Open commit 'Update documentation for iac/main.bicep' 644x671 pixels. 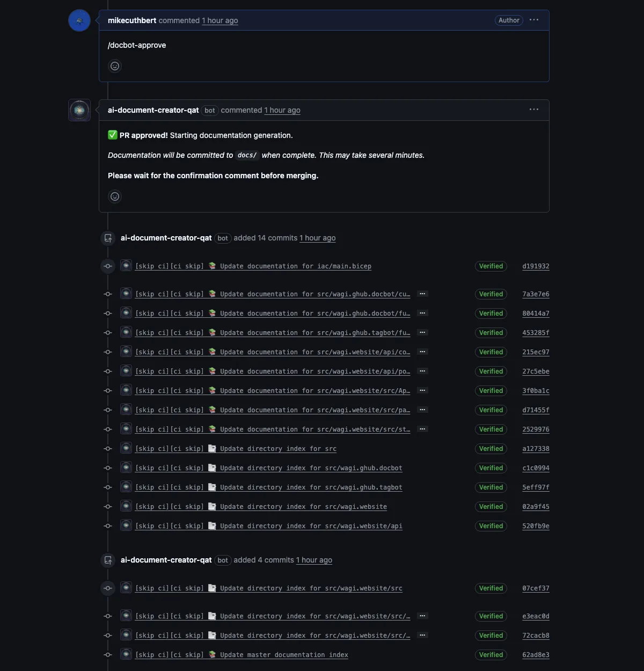[253, 266]
